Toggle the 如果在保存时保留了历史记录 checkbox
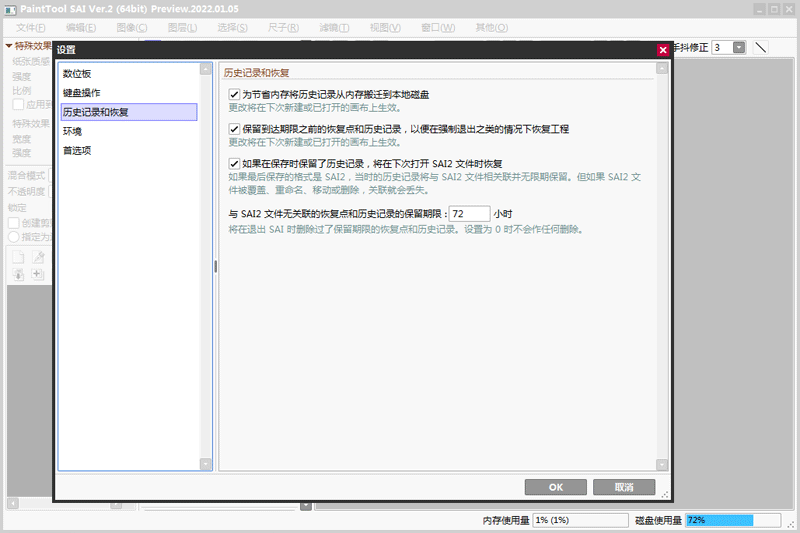 click(x=234, y=164)
